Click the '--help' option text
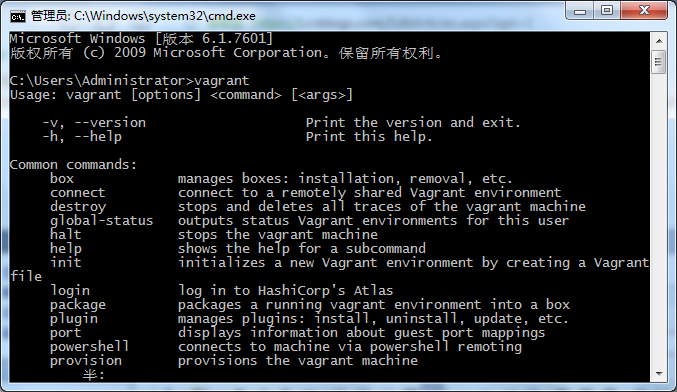Screen dimensions: 677x392 (x=98, y=137)
